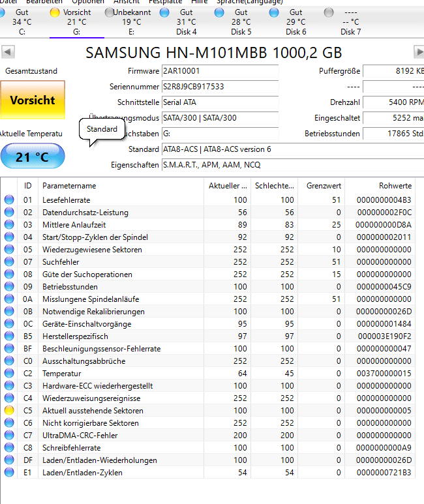
Task: Click status icon for Geräte-Einschaltvorgänge row
Action: (9, 323)
